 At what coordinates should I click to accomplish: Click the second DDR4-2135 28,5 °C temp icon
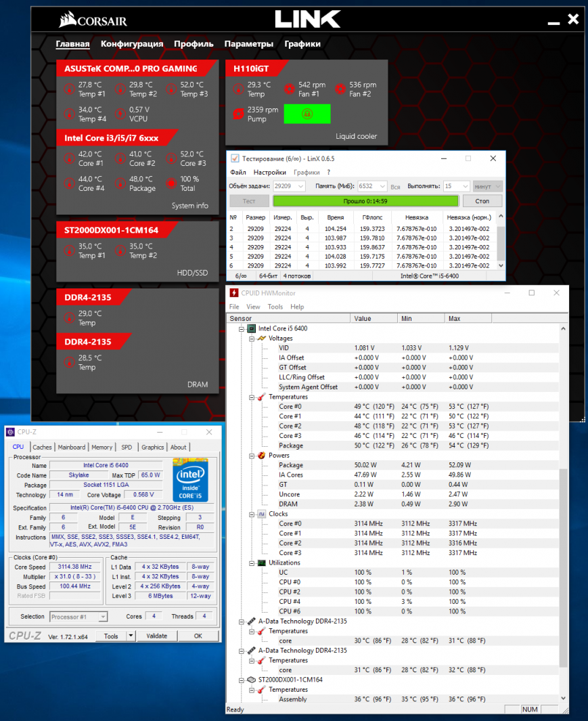coord(69,362)
